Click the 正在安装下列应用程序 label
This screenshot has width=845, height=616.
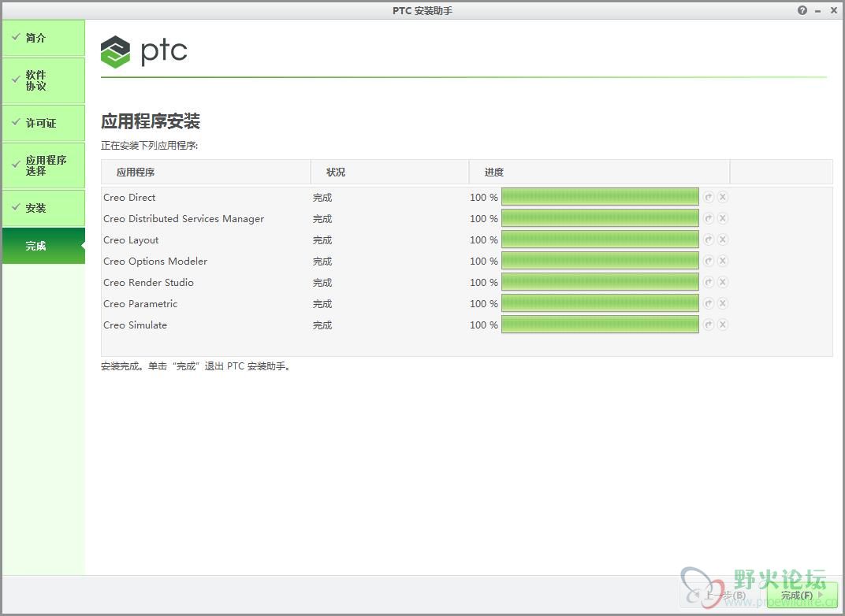click(x=149, y=146)
